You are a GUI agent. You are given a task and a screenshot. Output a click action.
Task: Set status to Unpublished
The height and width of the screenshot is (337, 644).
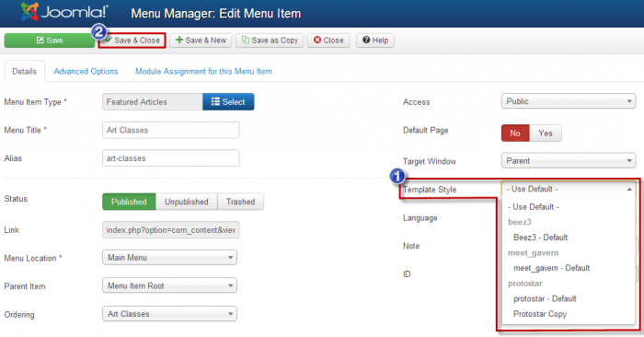pos(187,202)
